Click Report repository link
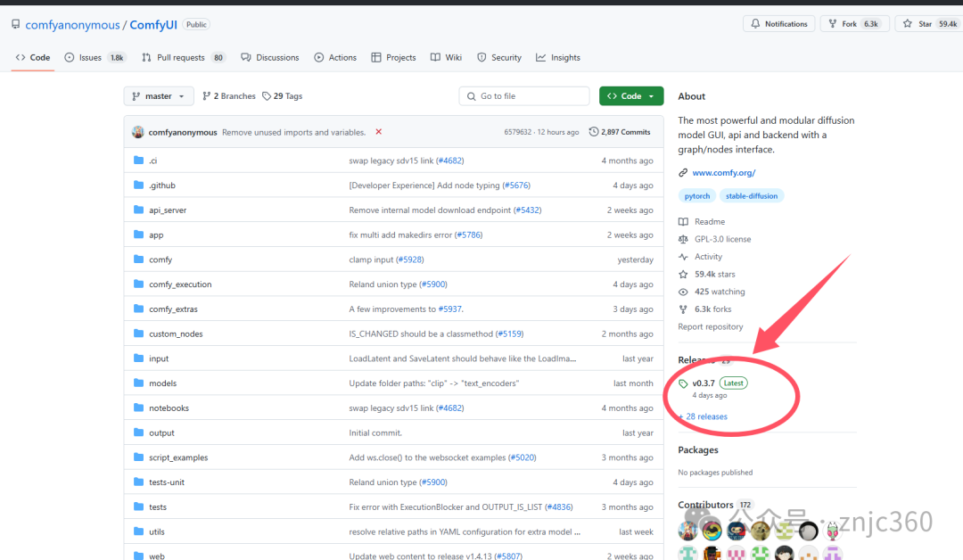963x560 pixels. click(x=710, y=326)
